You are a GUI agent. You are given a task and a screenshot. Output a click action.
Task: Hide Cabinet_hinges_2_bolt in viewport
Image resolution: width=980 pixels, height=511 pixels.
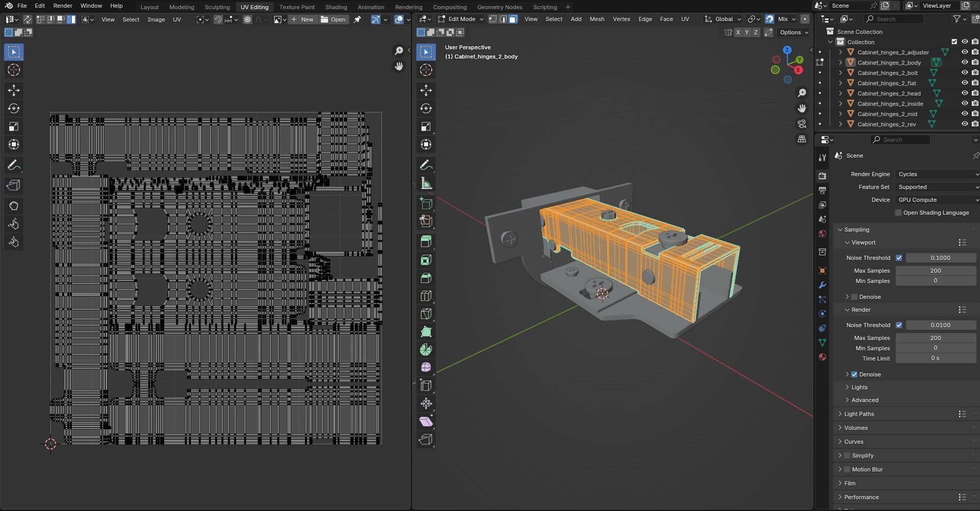click(x=965, y=73)
